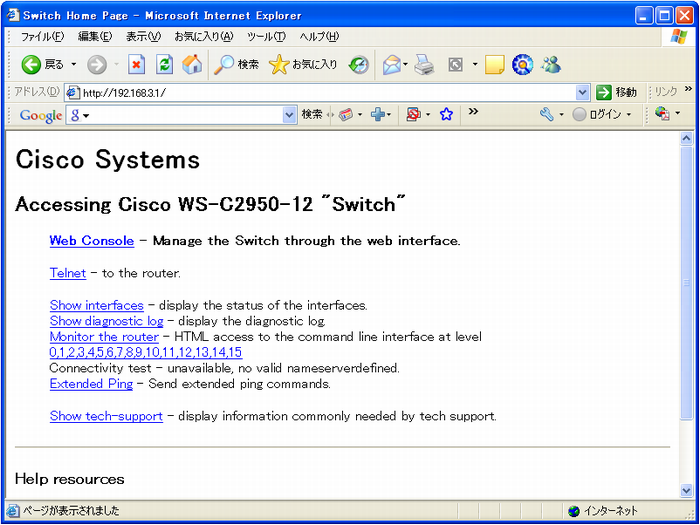Image resolution: width=700 pixels, height=525 pixels.
Task: Open the Google search box history dropdown
Action: coord(290,115)
